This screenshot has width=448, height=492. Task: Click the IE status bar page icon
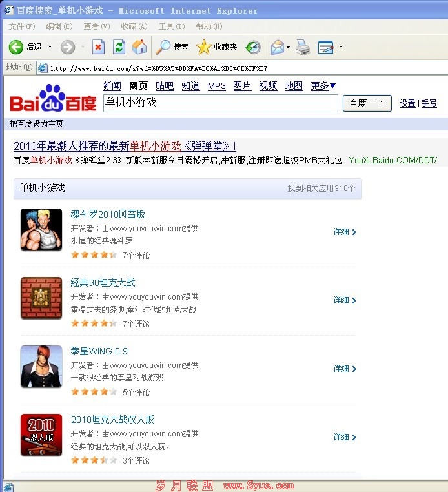[x=8, y=487]
